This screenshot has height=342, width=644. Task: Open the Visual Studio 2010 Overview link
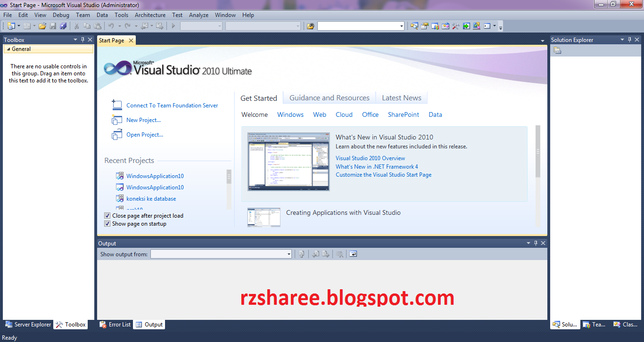pos(370,158)
